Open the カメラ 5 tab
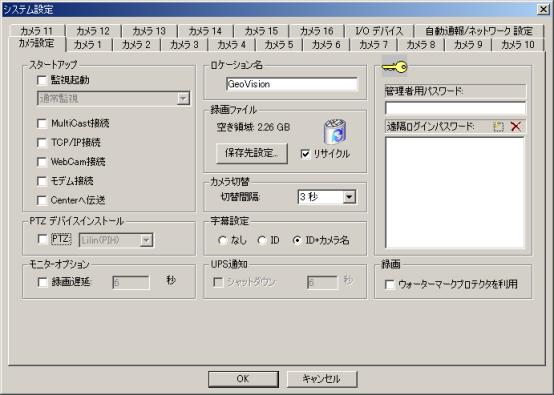 279,45
